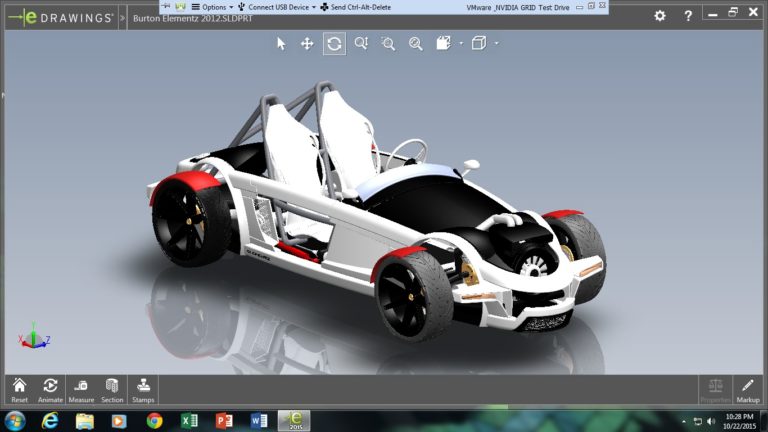Show hidden tray icons arrow

tap(684, 421)
